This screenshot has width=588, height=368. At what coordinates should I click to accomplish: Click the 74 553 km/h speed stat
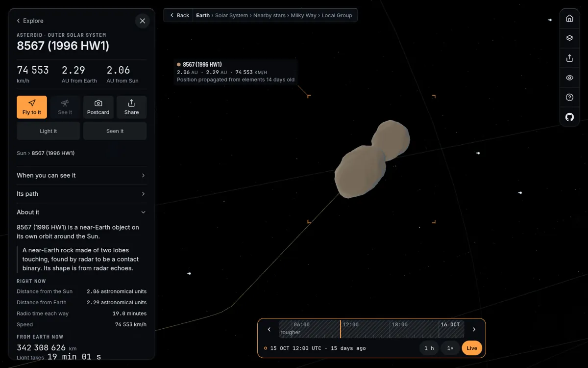33,74
